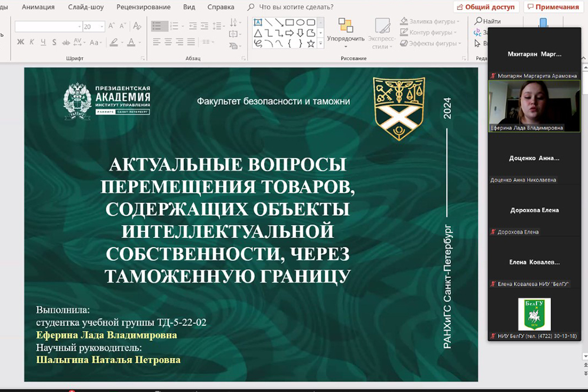
Task: Open the font color picker arrow
Action: pyautogui.click(x=139, y=42)
